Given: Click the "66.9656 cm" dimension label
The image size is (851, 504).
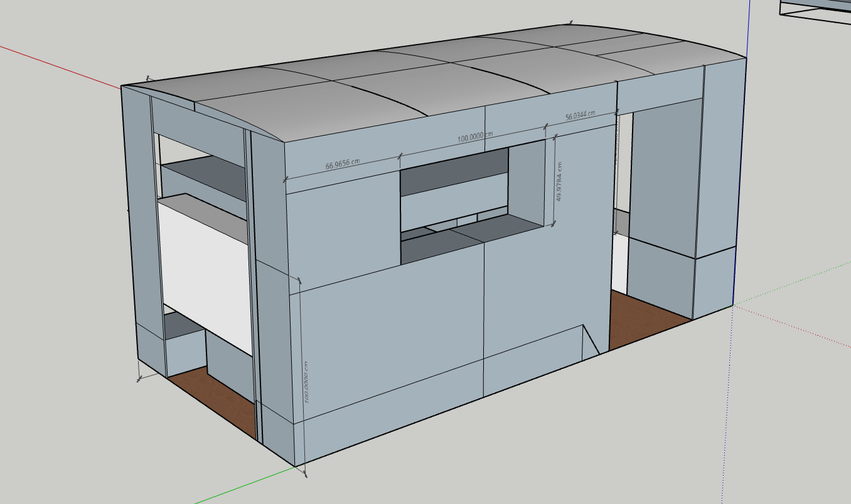Looking at the screenshot, I should (342, 165).
